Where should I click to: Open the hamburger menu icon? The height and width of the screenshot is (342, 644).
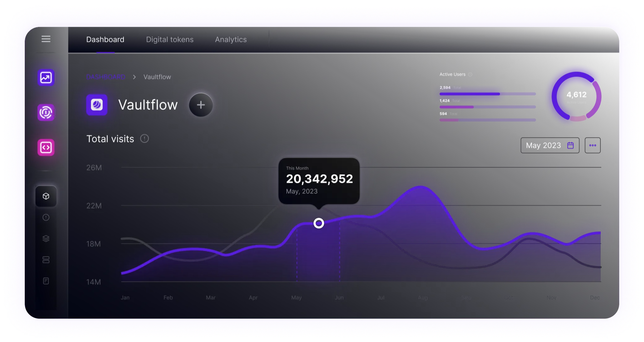coord(46,39)
